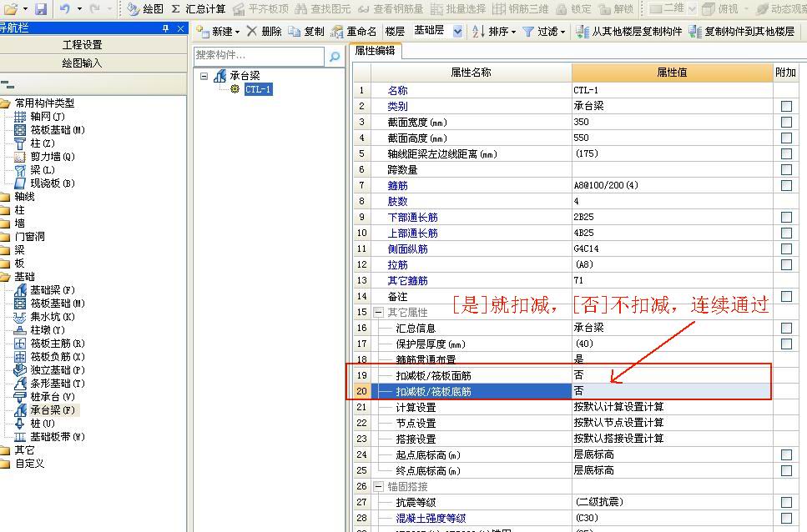Open the 绘图输入 panel
The width and height of the screenshot is (807, 532).
83,63
